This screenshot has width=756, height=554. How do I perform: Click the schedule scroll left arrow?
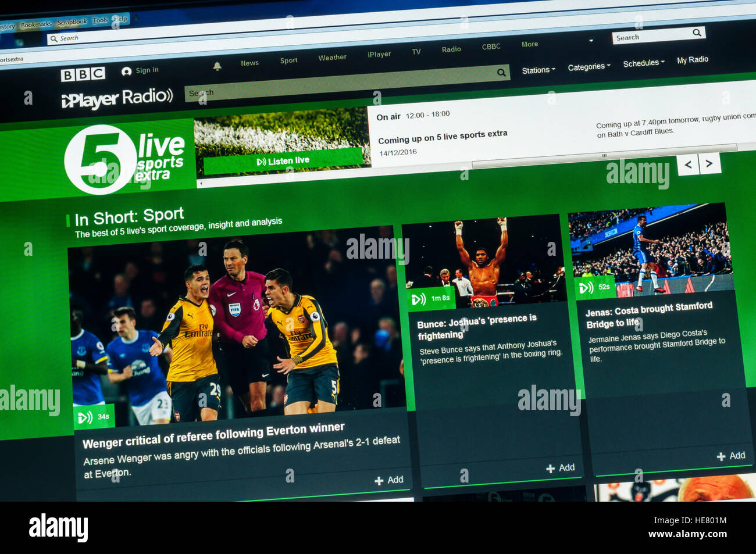point(201,184)
